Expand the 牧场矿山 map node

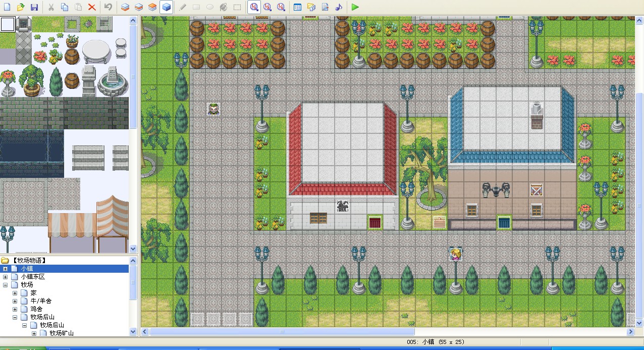pyautogui.click(x=34, y=333)
